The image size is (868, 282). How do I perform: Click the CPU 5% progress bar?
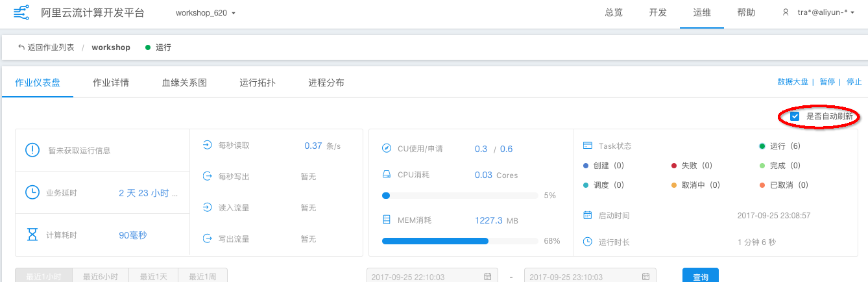coord(460,195)
